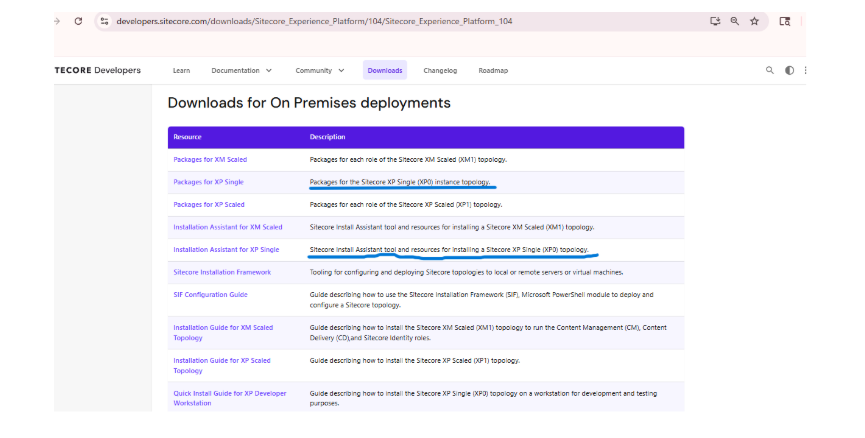Go forward with the browser arrow
Screen dimensions: 865x438
coord(57,22)
